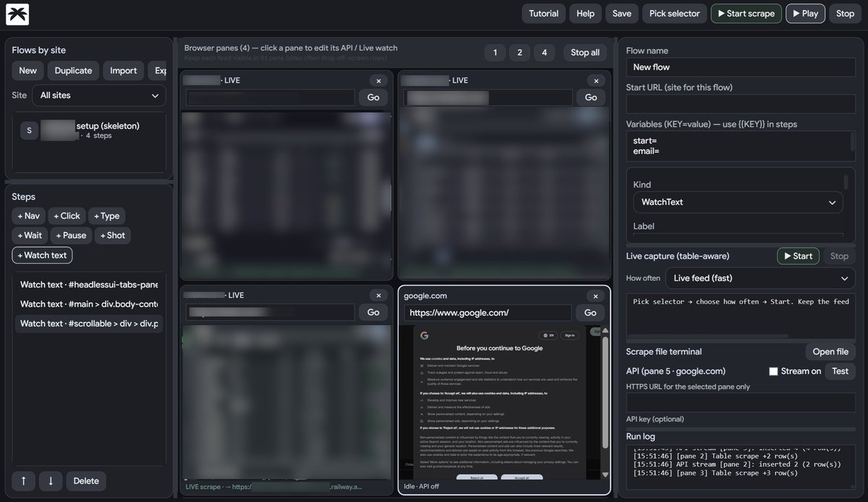This screenshot has height=502, width=868.
Task: Close the google.com browser pane
Action: (x=595, y=296)
